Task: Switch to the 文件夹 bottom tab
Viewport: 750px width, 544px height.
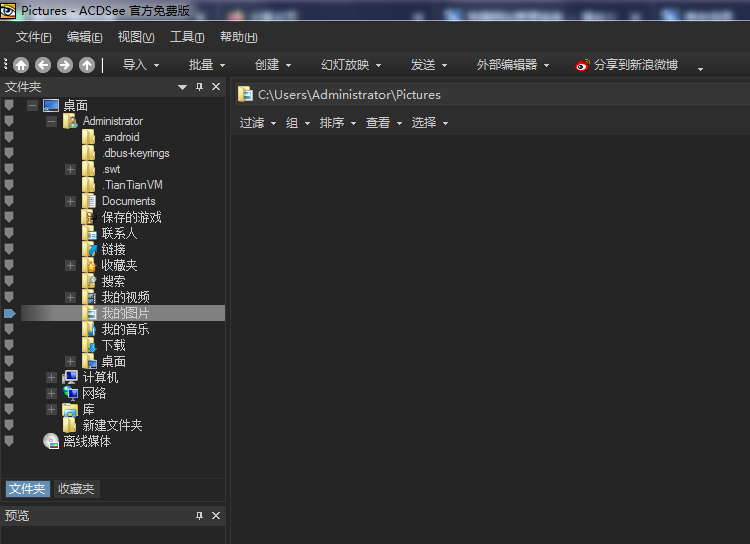Action: click(27, 488)
